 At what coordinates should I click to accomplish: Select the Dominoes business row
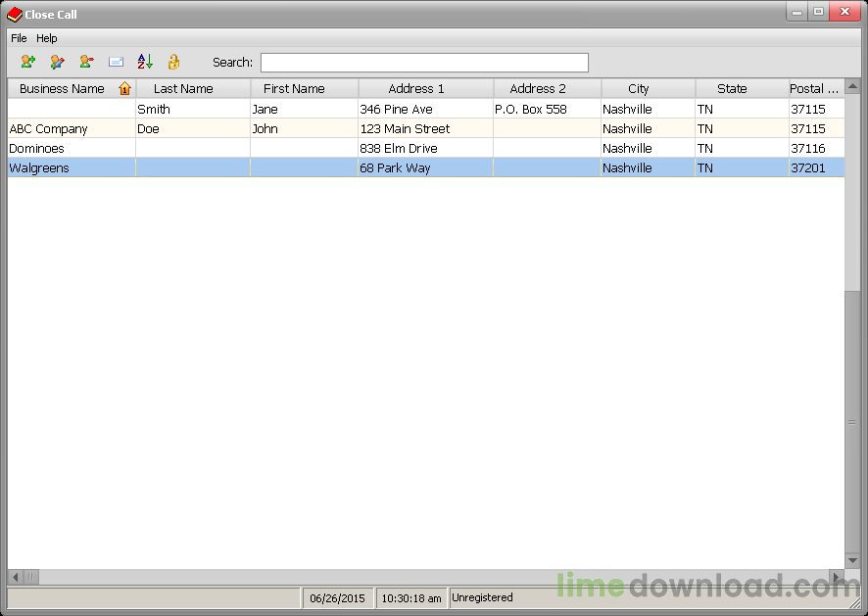click(426, 148)
